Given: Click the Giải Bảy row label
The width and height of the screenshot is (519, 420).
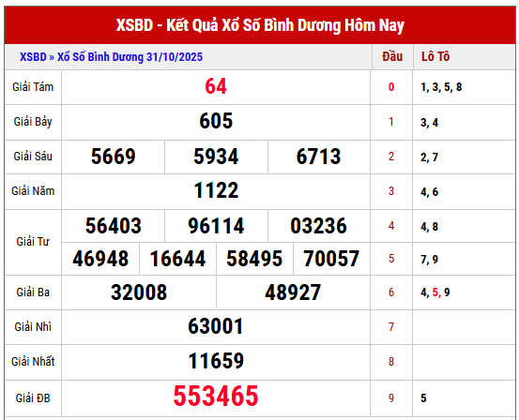Looking at the screenshot, I should (33, 122).
